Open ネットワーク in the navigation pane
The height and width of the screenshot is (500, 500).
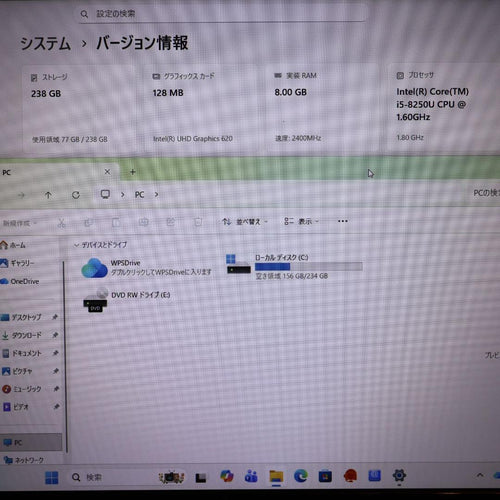[x=23, y=460]
